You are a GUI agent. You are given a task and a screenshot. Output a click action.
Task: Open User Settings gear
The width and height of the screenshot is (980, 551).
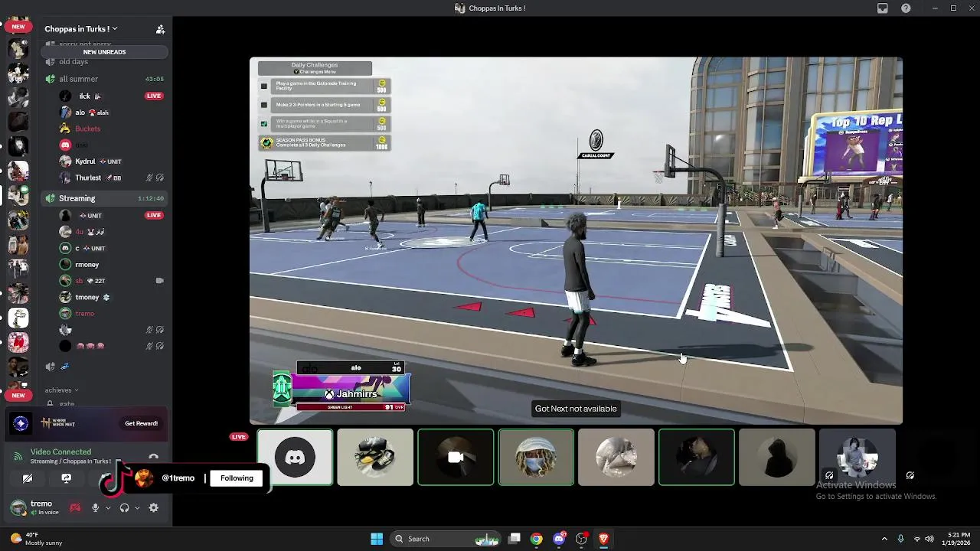point(154,507)
